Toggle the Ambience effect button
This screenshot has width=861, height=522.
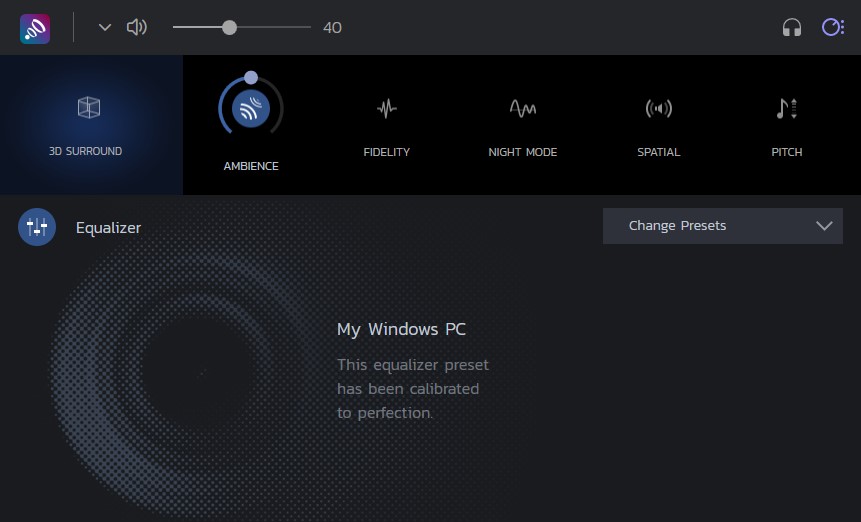[x=251, y=110]
